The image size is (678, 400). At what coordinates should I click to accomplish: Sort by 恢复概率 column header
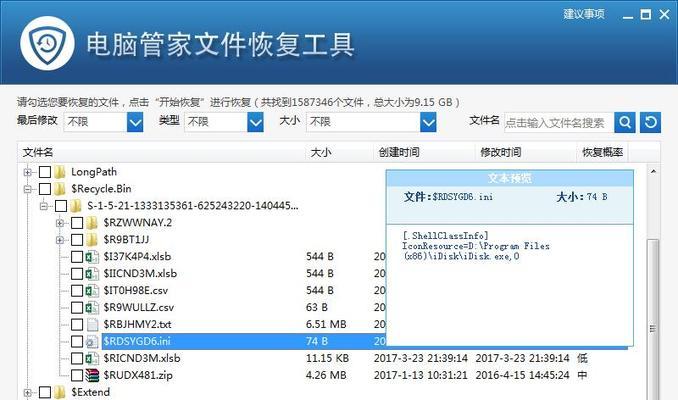pos(602,152)
